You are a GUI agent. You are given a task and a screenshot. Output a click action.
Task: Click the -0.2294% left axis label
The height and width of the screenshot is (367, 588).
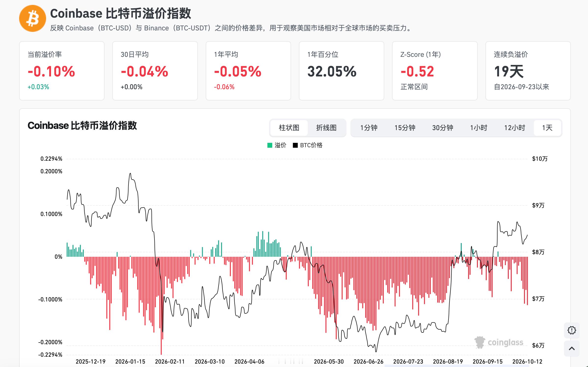pos(50,355)
